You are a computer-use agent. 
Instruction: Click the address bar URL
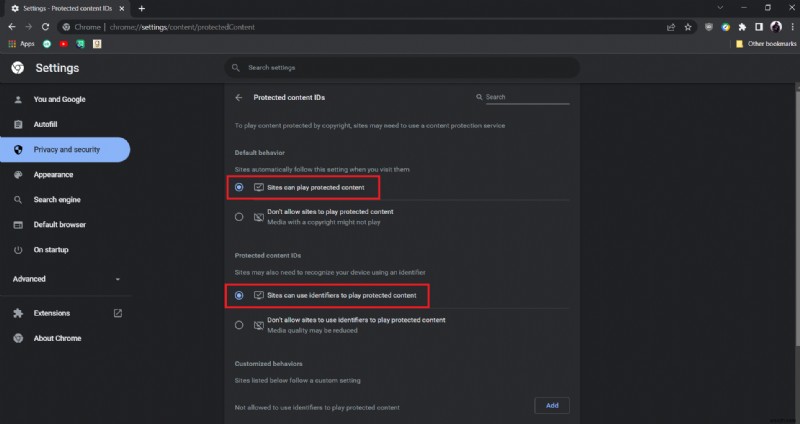click(182, 27)
